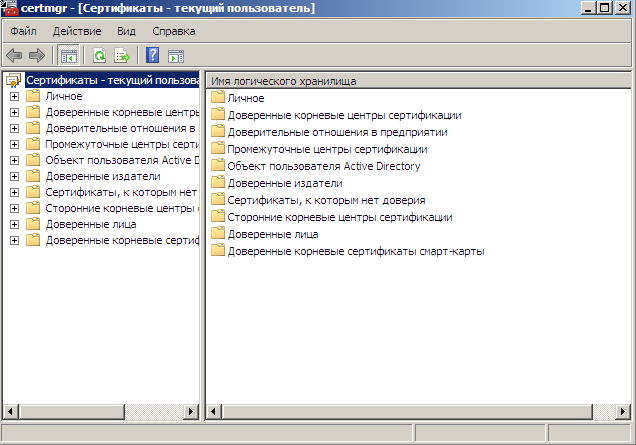The width and height of the screenshot is (636, 445).
Task: Select Доверительные отношения в предприятии list row
Action: pyautogui.click(x=337, y=132)
